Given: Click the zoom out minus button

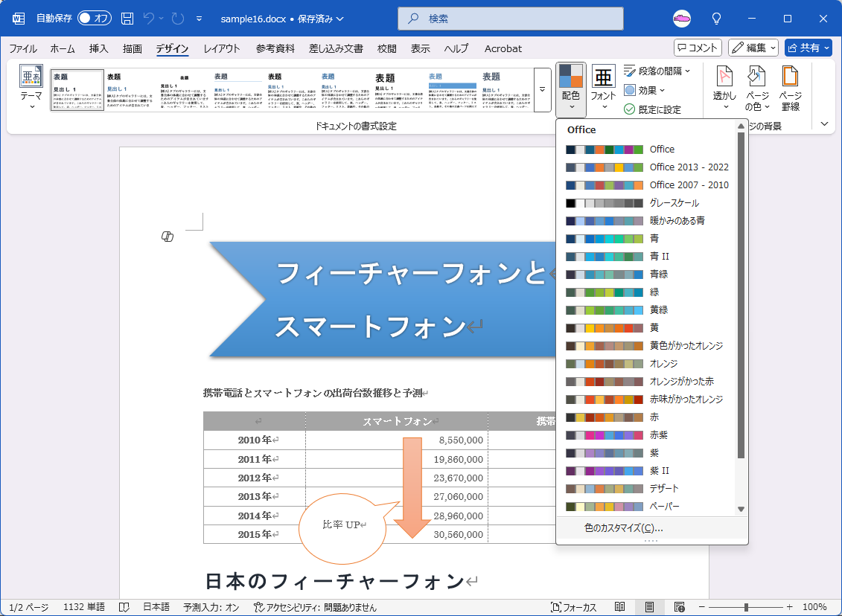Looking at the screenshot, I should [703, 607].
